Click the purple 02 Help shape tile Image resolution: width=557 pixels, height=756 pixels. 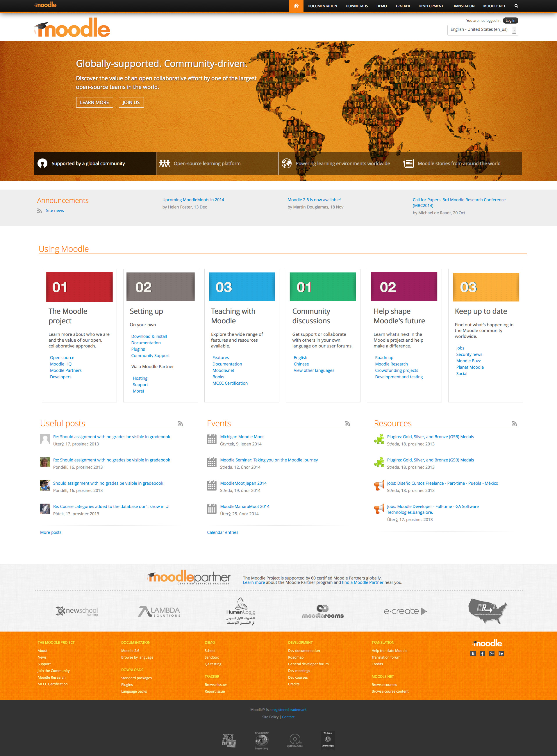[x=404, y=287]
